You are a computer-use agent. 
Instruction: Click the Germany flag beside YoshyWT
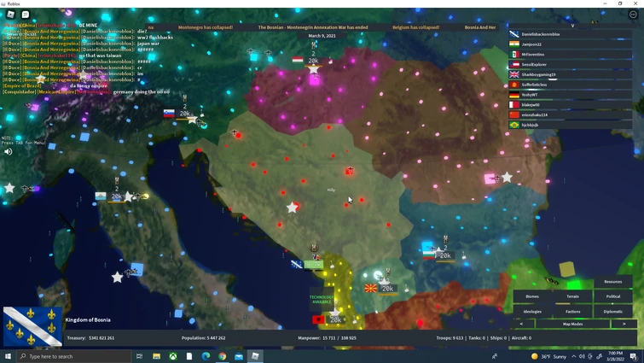(514, 95)
